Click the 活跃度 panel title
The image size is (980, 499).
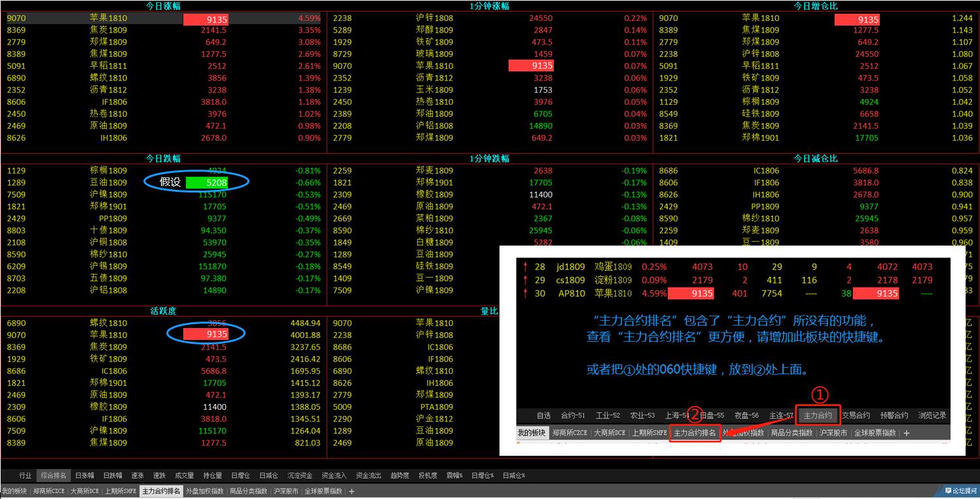[164, 311]
